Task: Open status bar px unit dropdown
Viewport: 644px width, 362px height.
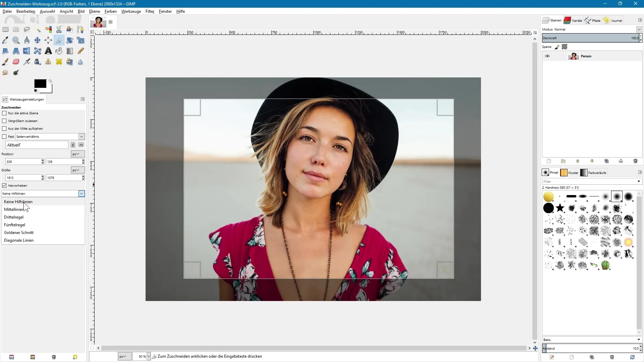Action: point(125,357)
